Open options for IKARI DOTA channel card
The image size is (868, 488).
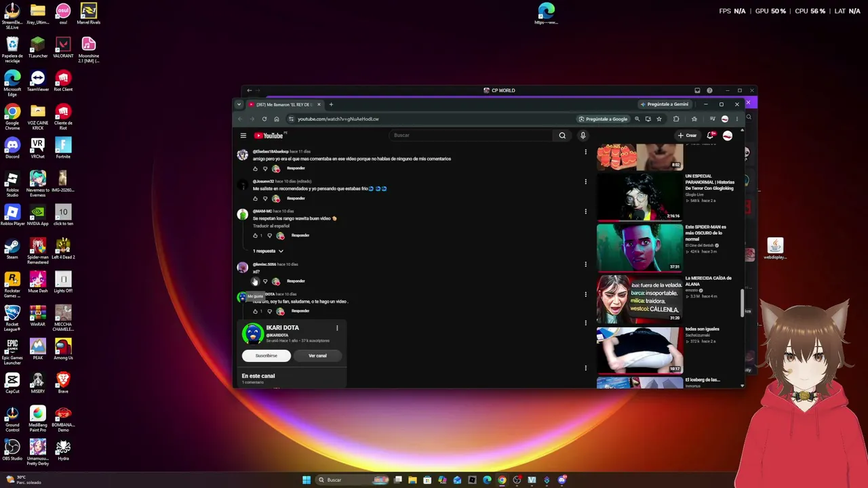point(337,328)
